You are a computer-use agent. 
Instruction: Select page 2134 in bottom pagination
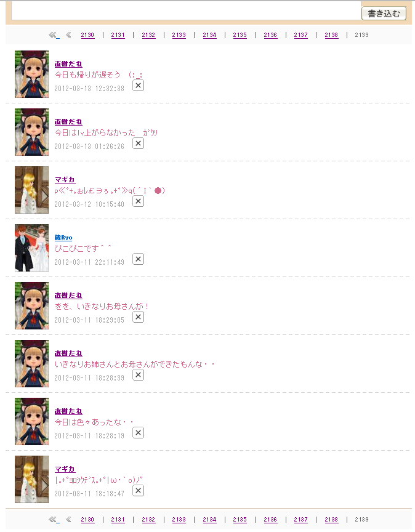click(x=209, y=520)
